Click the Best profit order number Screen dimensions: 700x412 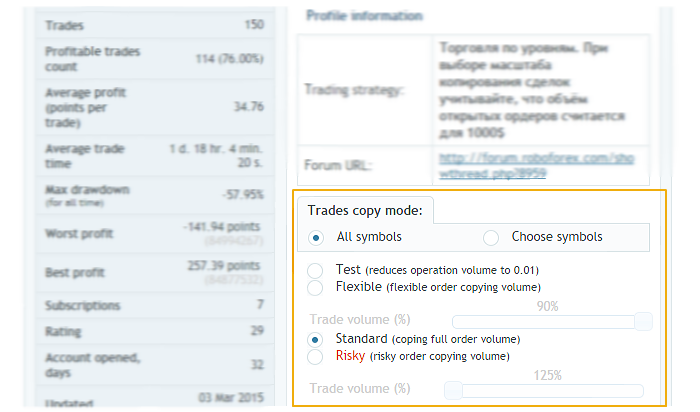235,280
